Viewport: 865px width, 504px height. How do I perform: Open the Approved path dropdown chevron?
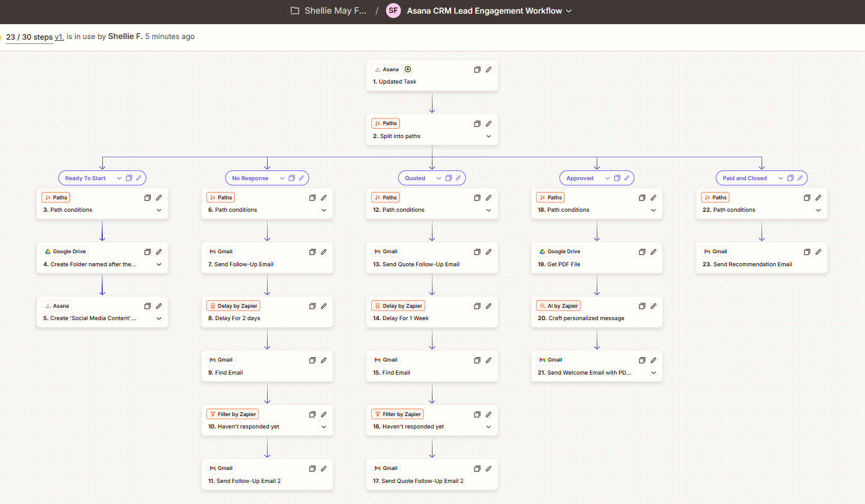click(607, 178)
